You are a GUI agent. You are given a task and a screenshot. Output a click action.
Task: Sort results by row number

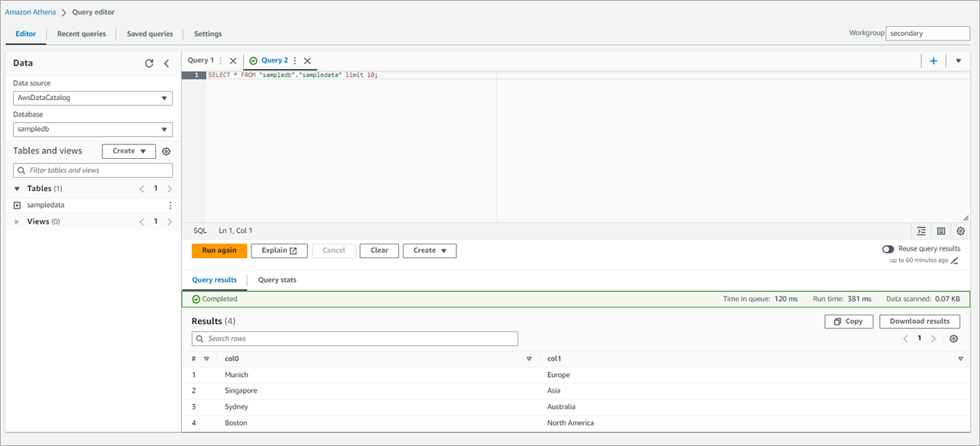(x=206, y=359)
